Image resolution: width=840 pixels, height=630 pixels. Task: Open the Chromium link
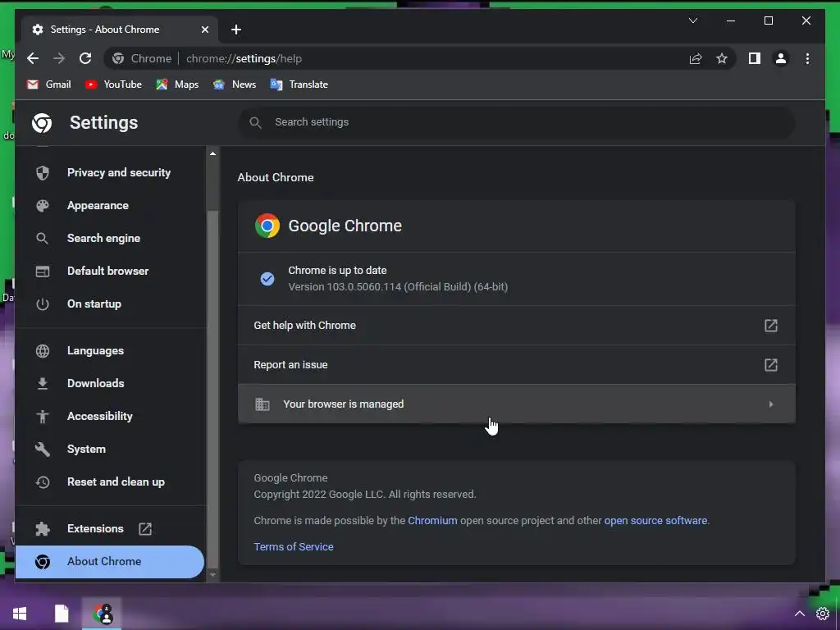pyautogui.click(x=432, y=521)
